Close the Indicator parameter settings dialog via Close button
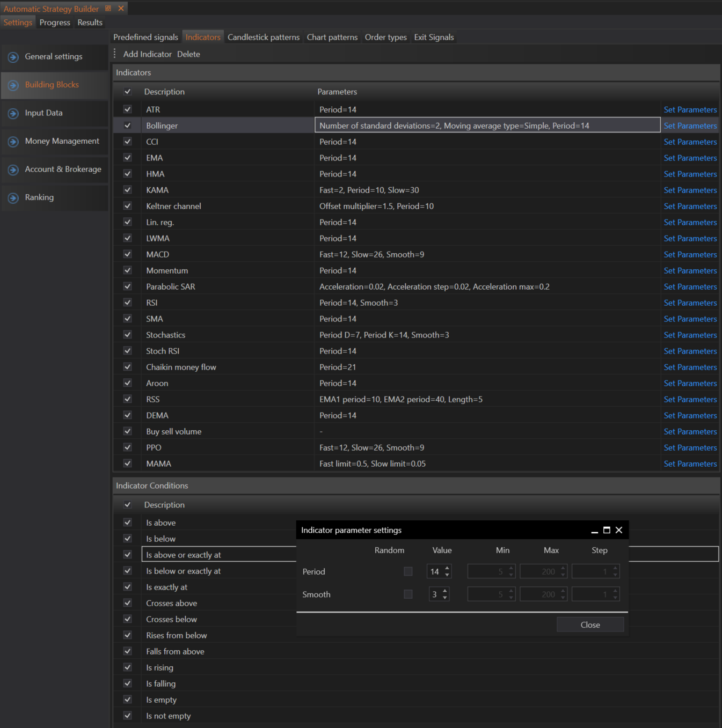This screenshot has height=728, width=722. point(590,624)
